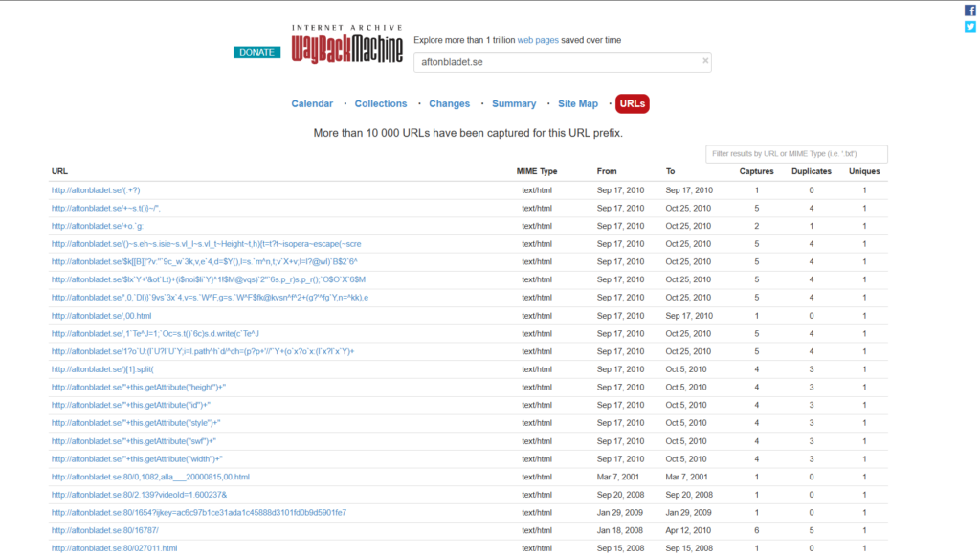Image resolution: width=980 pixels, height=557 pixels.
Task: Open the getAttribute("id") link
Action: pos(130,405)
